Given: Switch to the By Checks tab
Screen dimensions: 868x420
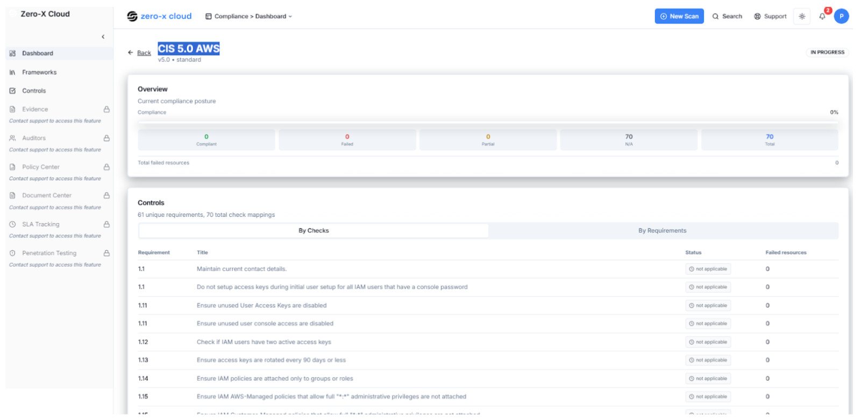Looking at the screenshot, I should (314, 231).
